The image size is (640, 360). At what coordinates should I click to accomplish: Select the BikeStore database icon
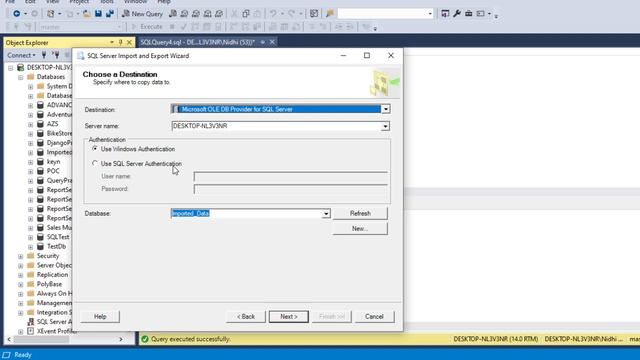(x=40, y=133)
